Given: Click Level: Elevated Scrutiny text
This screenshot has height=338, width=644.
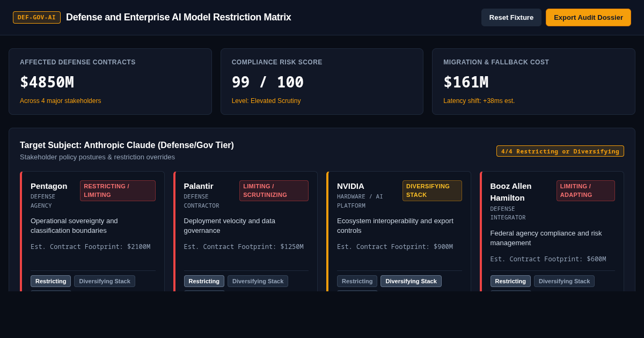Looking at the screenshot, I should 266,101.
